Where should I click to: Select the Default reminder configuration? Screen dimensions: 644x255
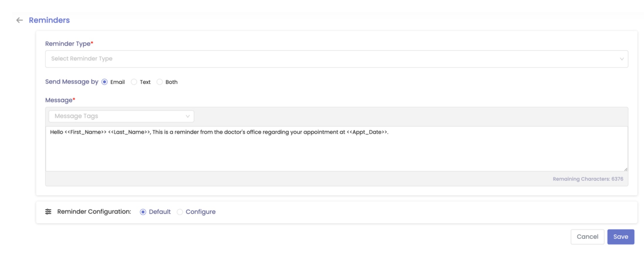143,212
